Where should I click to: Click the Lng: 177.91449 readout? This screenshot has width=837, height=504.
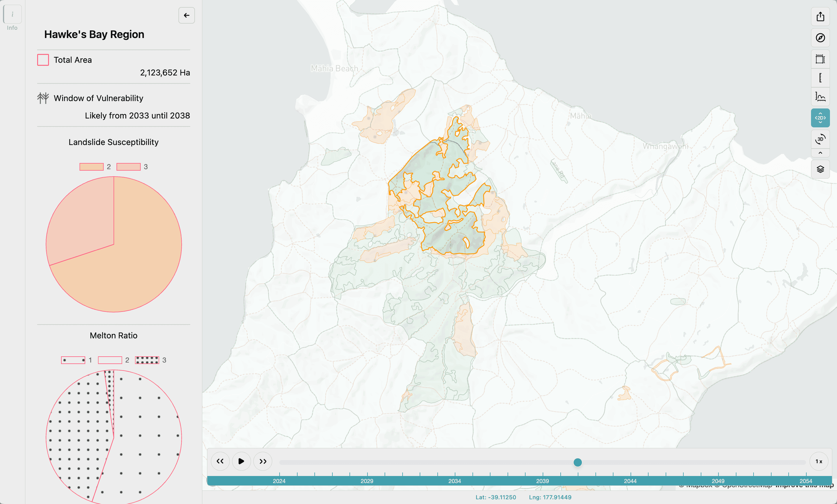tap(550, 497)
